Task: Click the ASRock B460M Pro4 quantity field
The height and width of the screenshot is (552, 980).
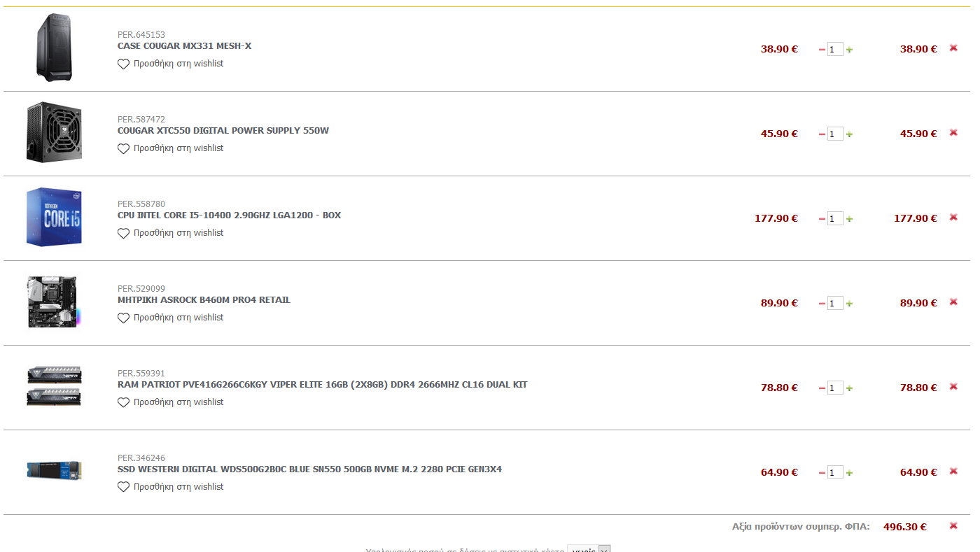Action: (835, 304)
